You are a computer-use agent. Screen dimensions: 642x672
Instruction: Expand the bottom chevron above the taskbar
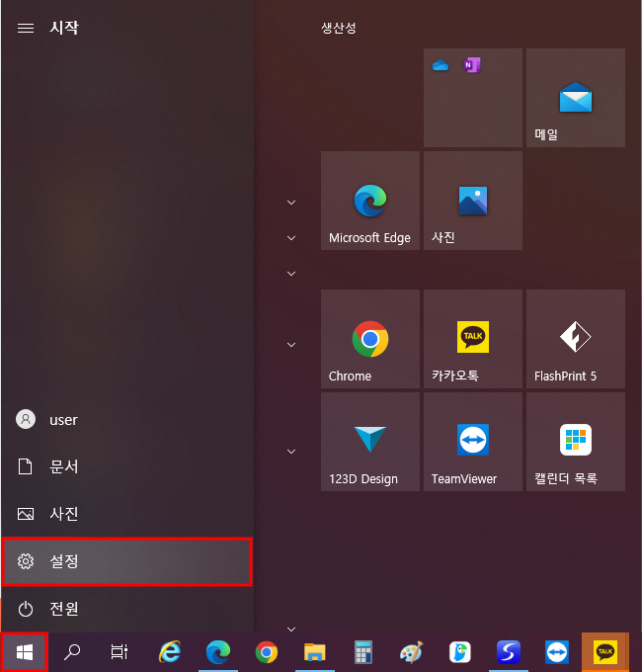click(x=291, y=630)
